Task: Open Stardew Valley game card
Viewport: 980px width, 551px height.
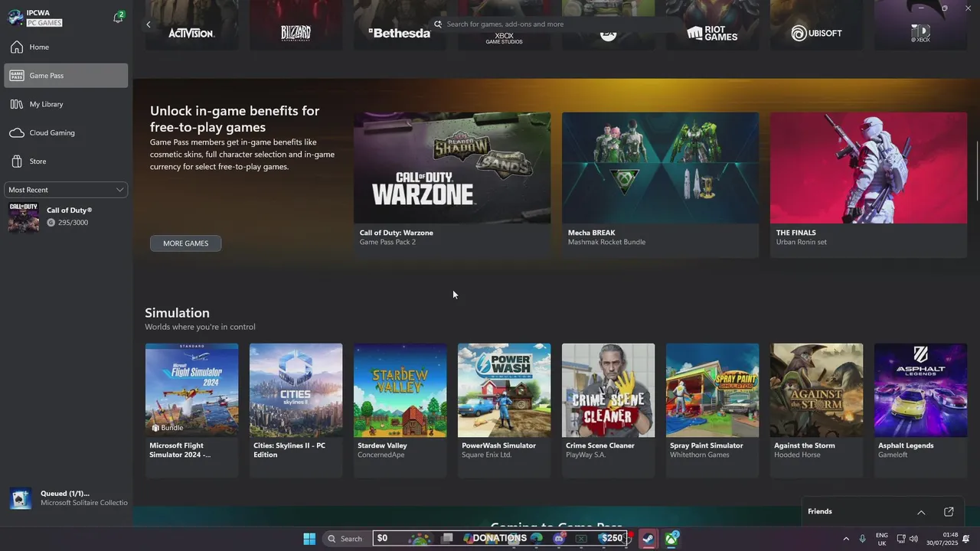Action: click(x=400, y=410)
